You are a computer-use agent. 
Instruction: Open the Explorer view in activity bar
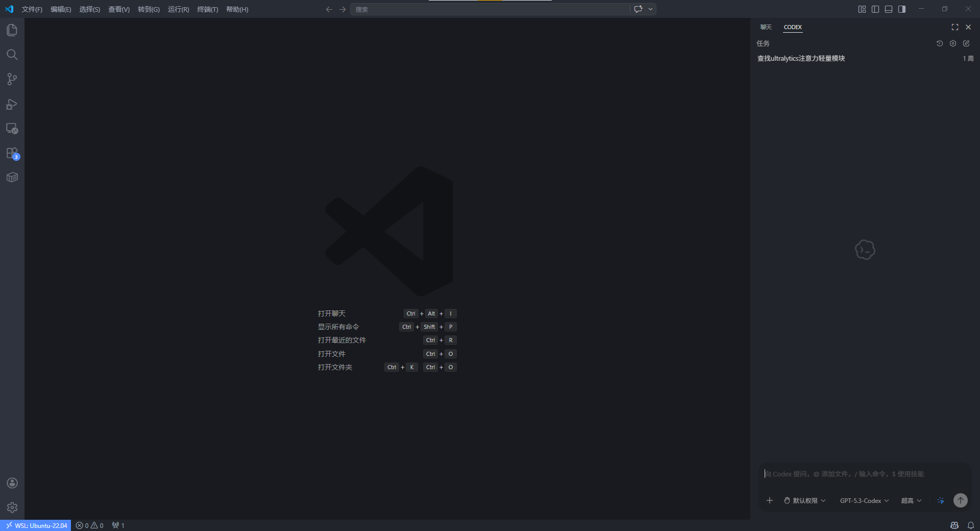[12, 30]
